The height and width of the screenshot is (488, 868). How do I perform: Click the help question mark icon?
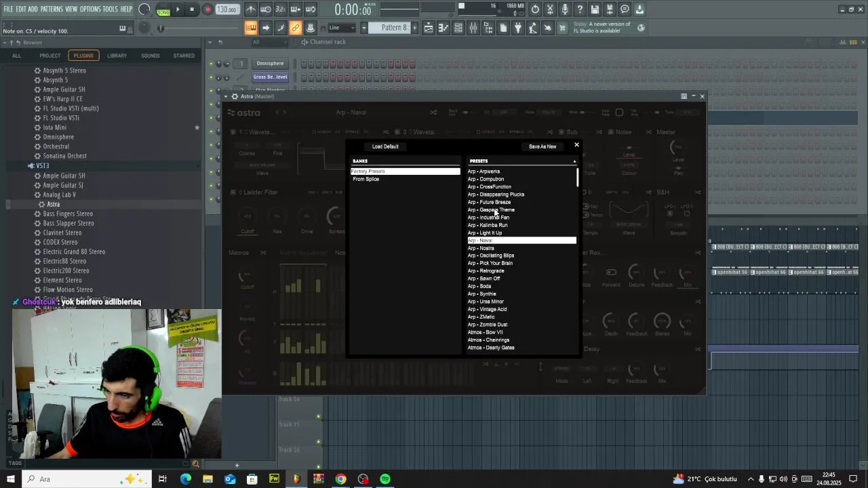pyautogui.click(x=579, y=9)
